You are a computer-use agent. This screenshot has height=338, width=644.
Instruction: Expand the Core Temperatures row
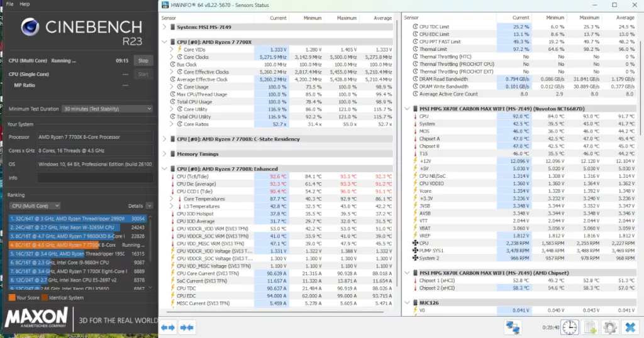tap(172, 199)
